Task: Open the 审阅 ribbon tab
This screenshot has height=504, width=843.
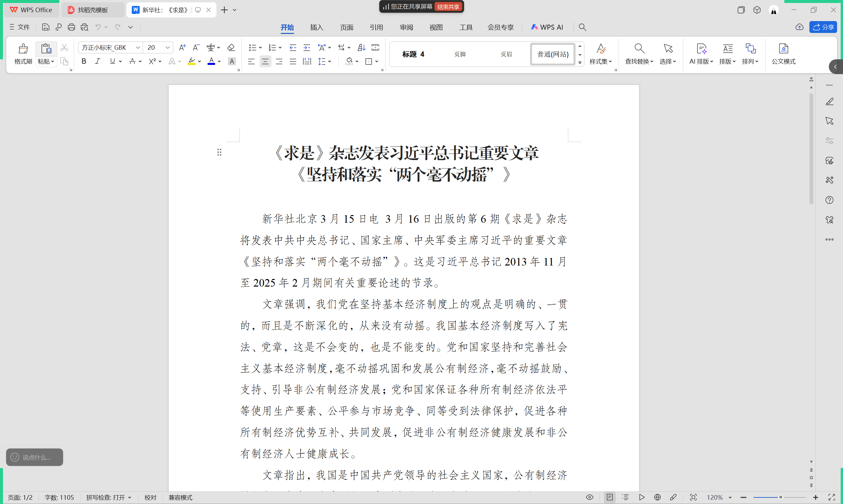Action: point(406,27)
